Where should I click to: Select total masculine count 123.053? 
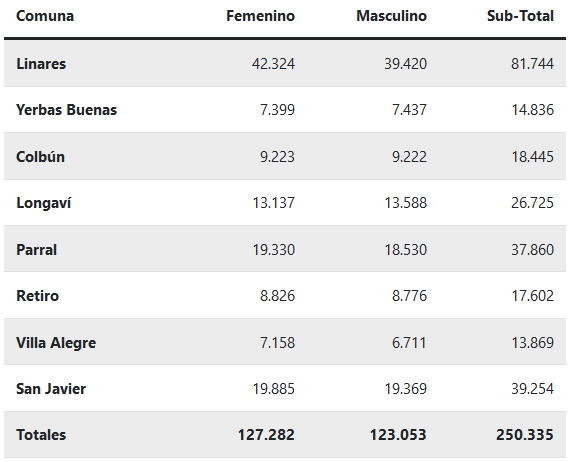[398, 435]
